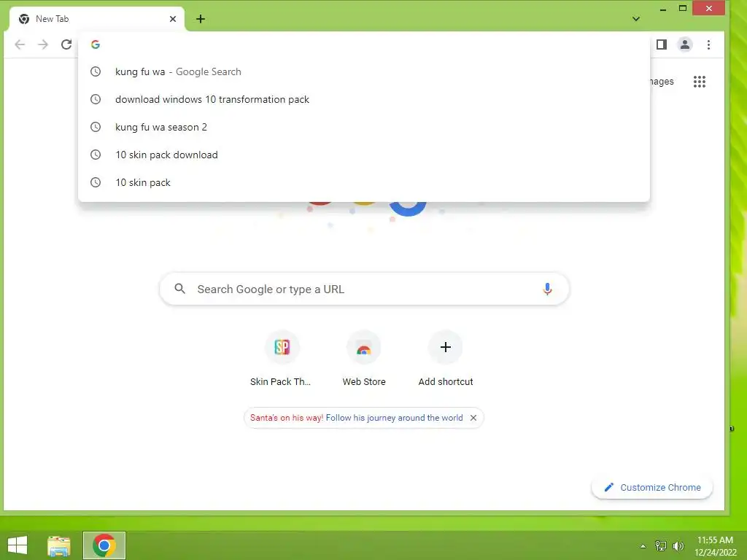747x560 pixels.
Task: Close the New Tab tab
Action: tap(173, 19)
